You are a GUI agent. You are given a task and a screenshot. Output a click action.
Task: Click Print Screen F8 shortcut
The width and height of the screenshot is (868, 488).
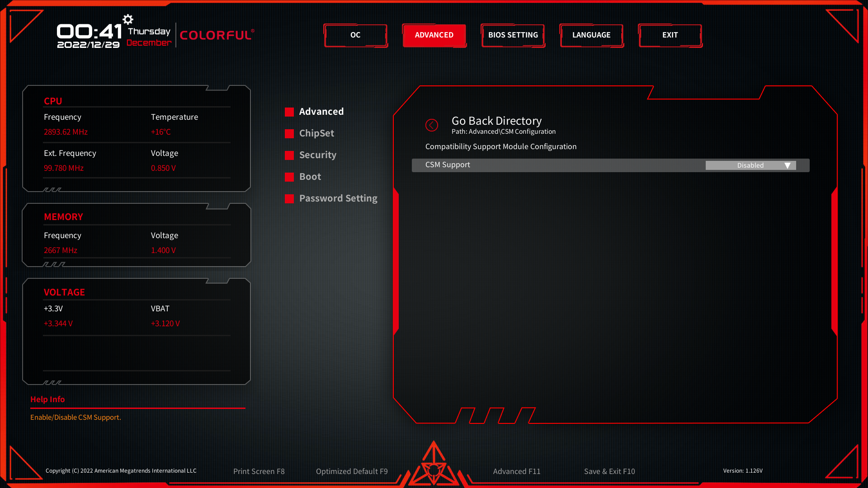259,471
